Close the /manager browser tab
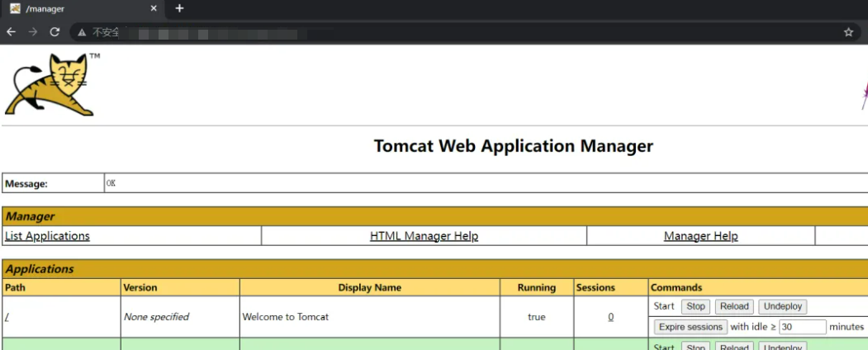 154,8
